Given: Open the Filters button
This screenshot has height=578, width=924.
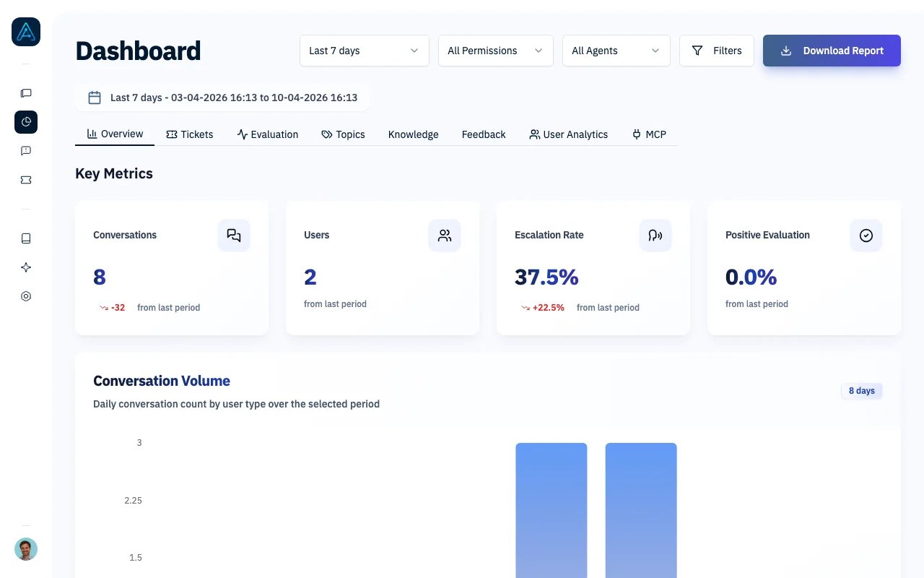Looking at the screenshot, I should click(717, 51).
